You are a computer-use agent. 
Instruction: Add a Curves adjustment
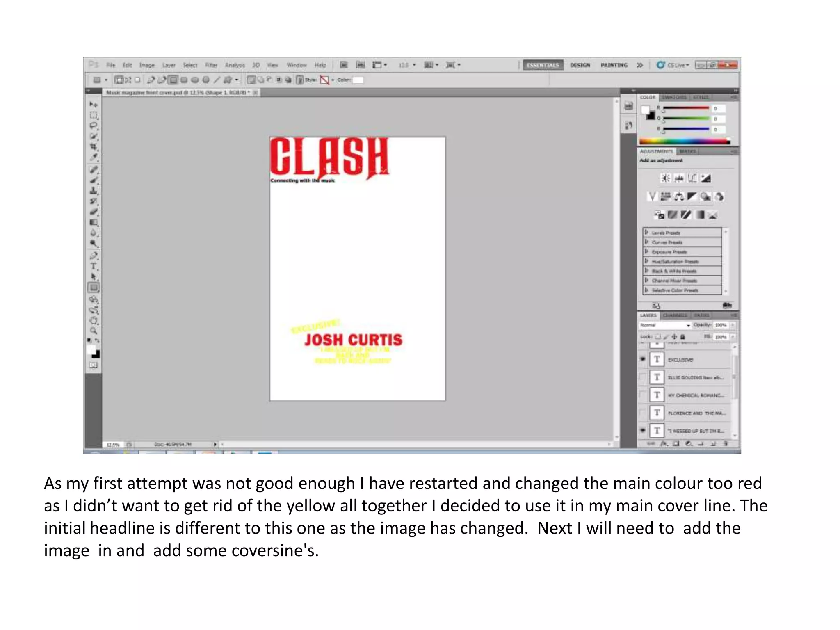pyautogui.click(x=692, y=178)
